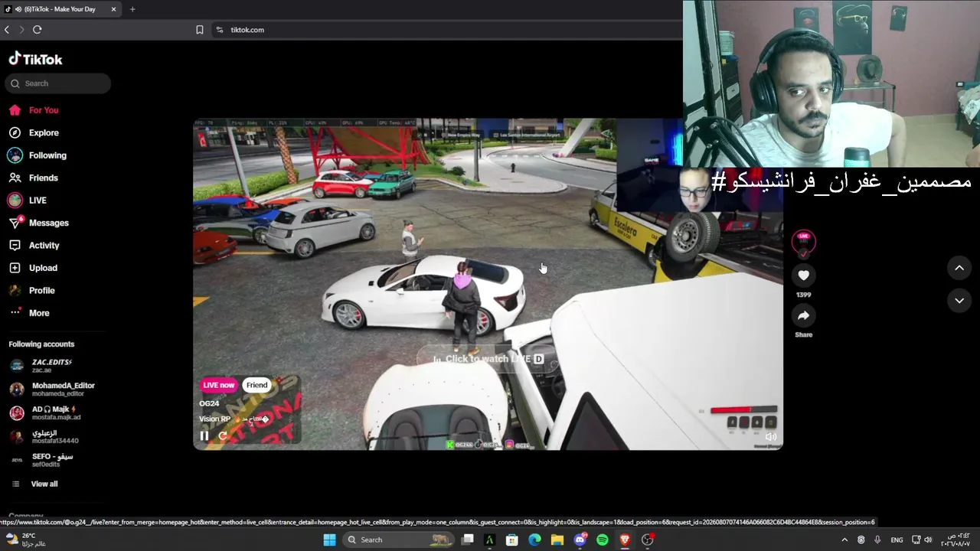The image size is (980, 551).
Task: Open Discord from the taskbar
Action: (x=580, y=540)
